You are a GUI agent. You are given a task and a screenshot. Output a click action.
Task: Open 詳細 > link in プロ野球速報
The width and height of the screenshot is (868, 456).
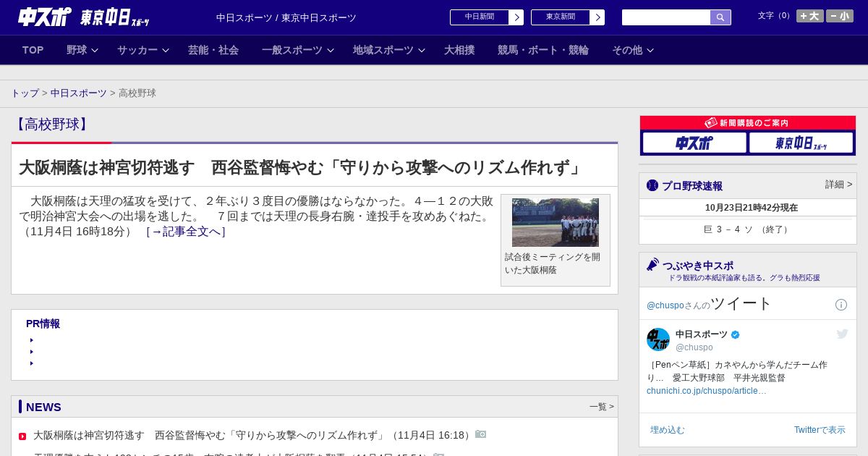(838, 185)
